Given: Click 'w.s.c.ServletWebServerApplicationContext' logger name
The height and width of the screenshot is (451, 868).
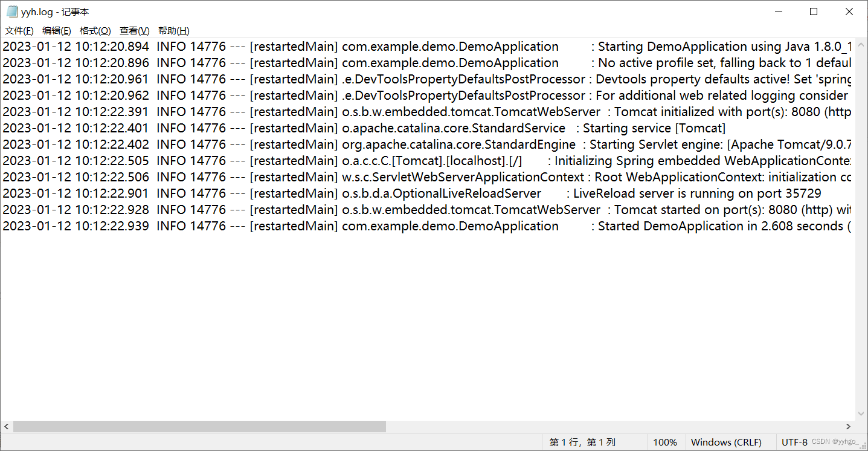Looking at the screenshot, I should (x=463, y=177).
